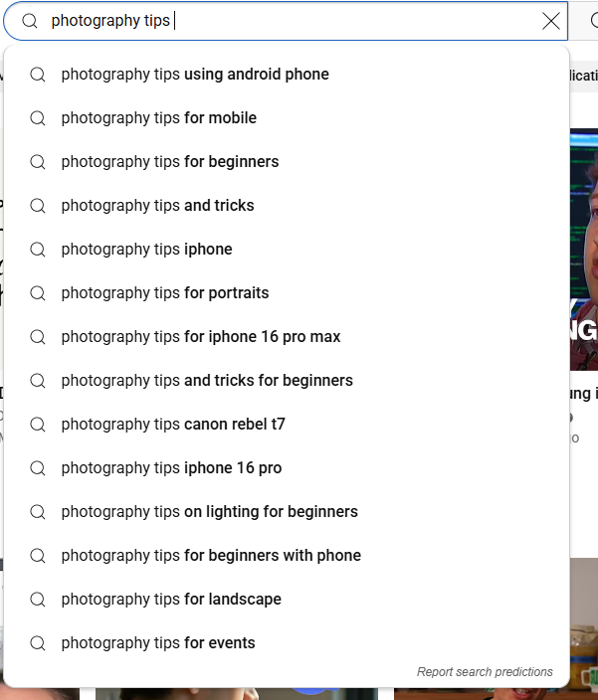The height and width of the screenshot is (700, 598).
Task: Open the Report search predictions link
Action: [x=485, y=672]
